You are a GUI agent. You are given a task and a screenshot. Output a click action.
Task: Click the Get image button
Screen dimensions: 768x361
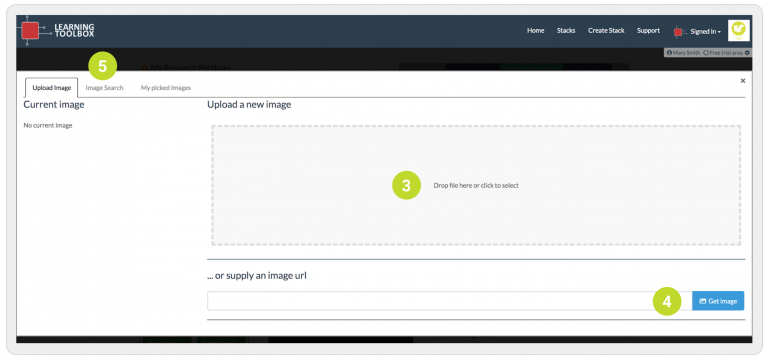(x=718, y=301)
